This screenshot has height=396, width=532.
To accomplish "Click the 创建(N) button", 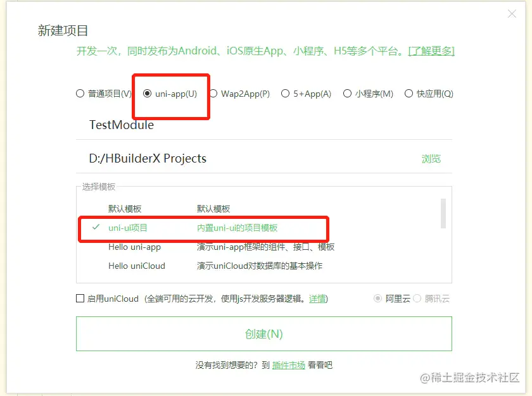I will (x=264, y=333).
